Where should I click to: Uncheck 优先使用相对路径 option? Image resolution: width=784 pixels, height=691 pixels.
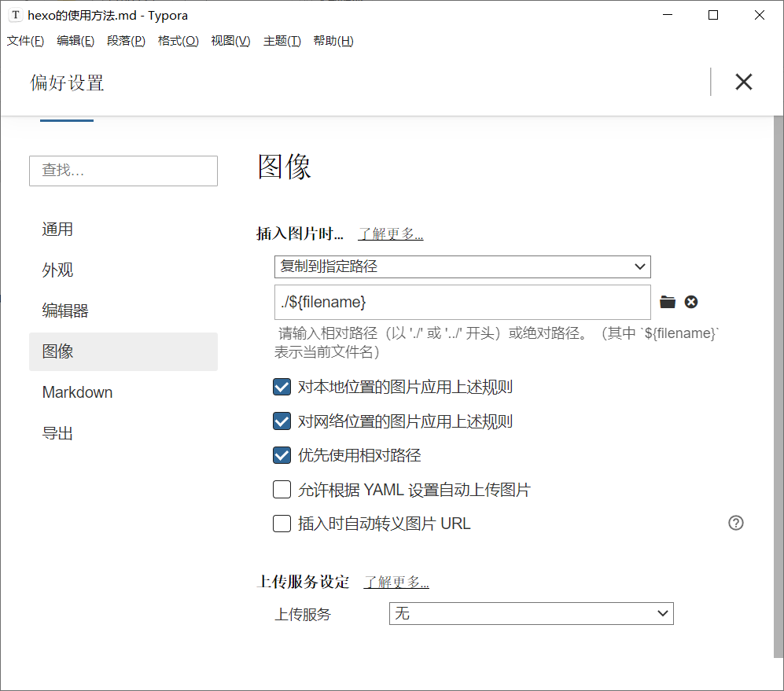click(x=282, y=455)
